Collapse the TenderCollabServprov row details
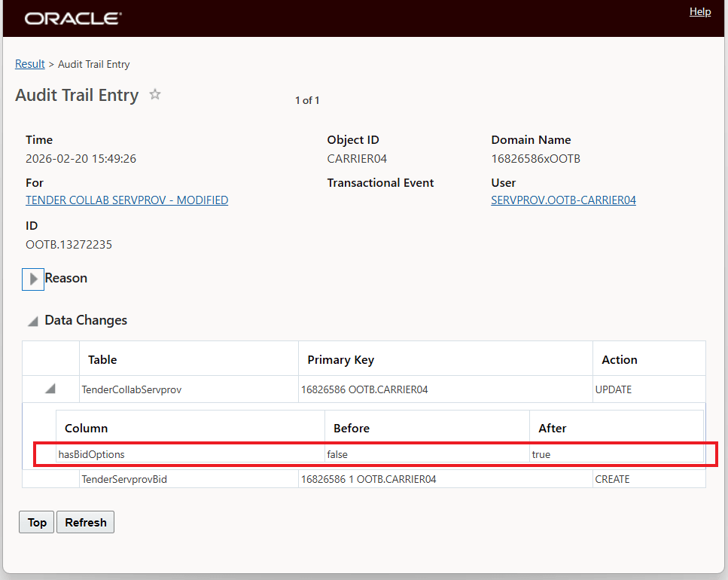Image resolution: width=728 pixels, height=580 pixels. 50,389
